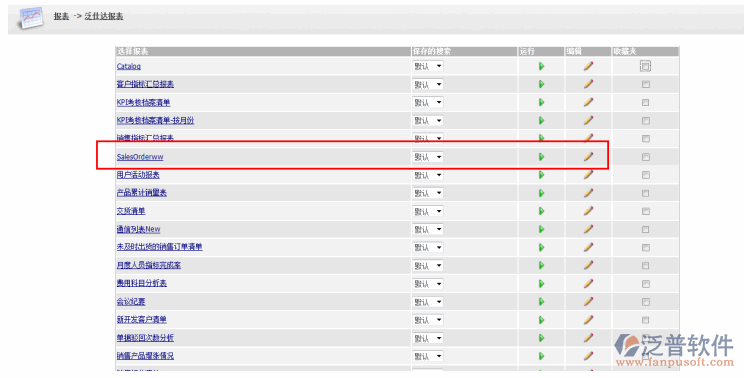Image resolution: width=744 pixels, height=378 pixels.
Task: Edit the SalesOrderww report with pencil icon
Action: point(588,157)
